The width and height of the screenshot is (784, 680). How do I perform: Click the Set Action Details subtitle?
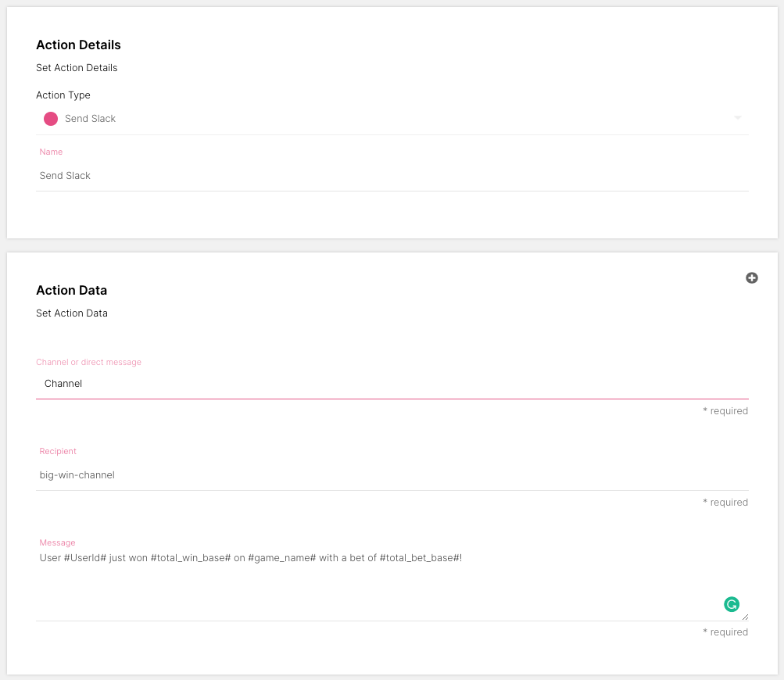(x=77, y=68)
